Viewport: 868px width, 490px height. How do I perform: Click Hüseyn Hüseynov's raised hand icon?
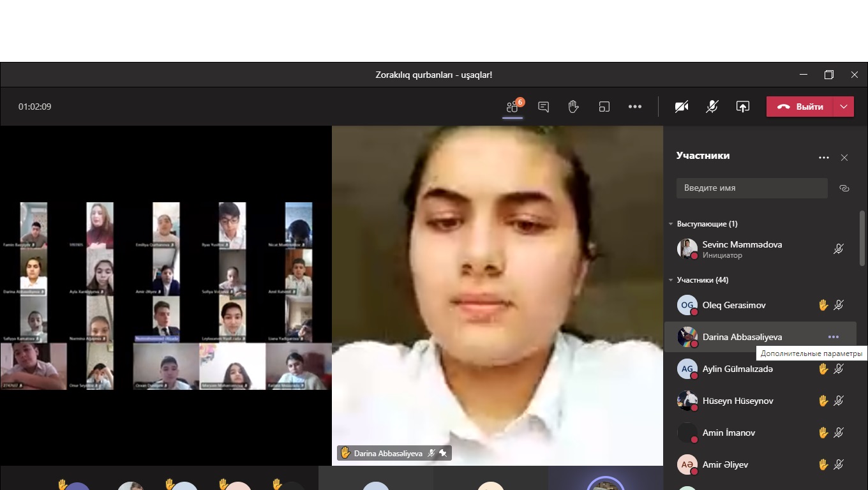(x=823, y=401)
